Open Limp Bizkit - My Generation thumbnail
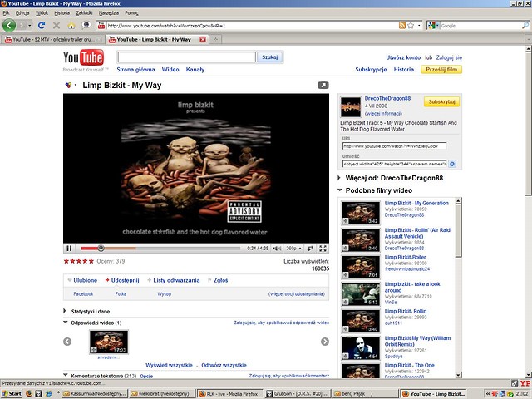532x399 pixels. coord(360,213)
